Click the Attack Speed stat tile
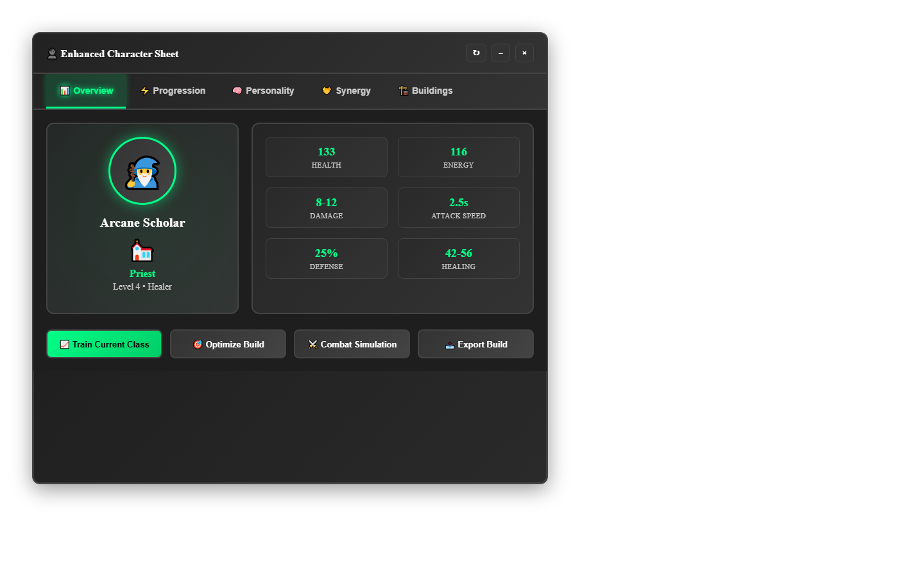The width and height of the screenshot is (924, 578). click(459, 207)
